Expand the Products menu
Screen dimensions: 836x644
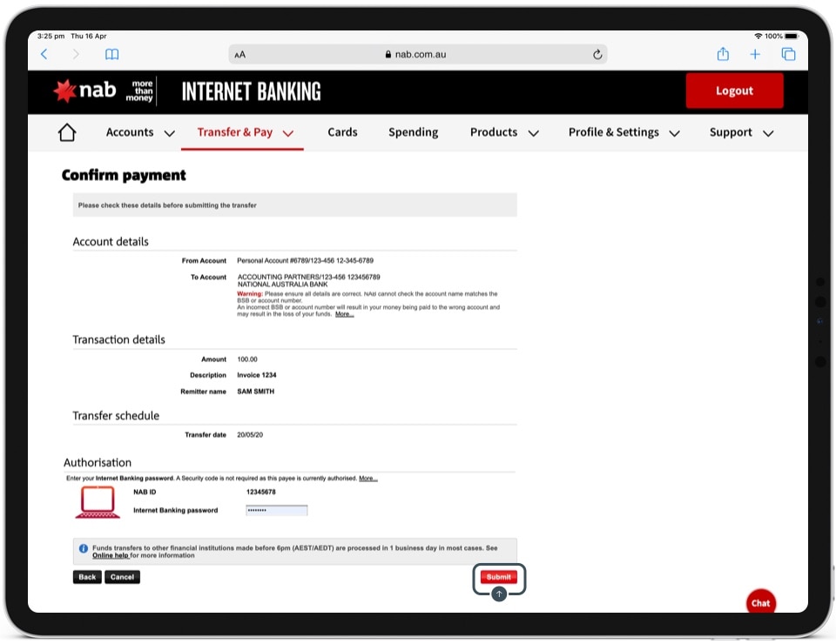click(503, 132)
